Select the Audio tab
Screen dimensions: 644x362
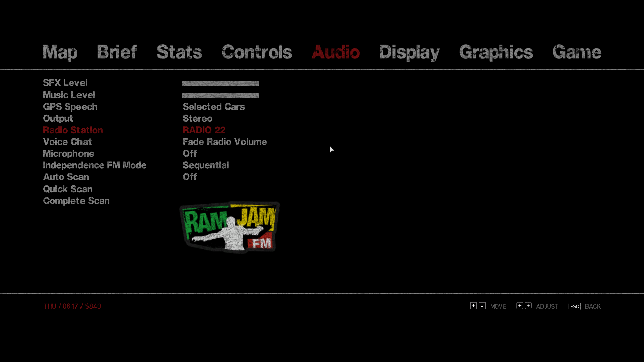click(336, 52)
